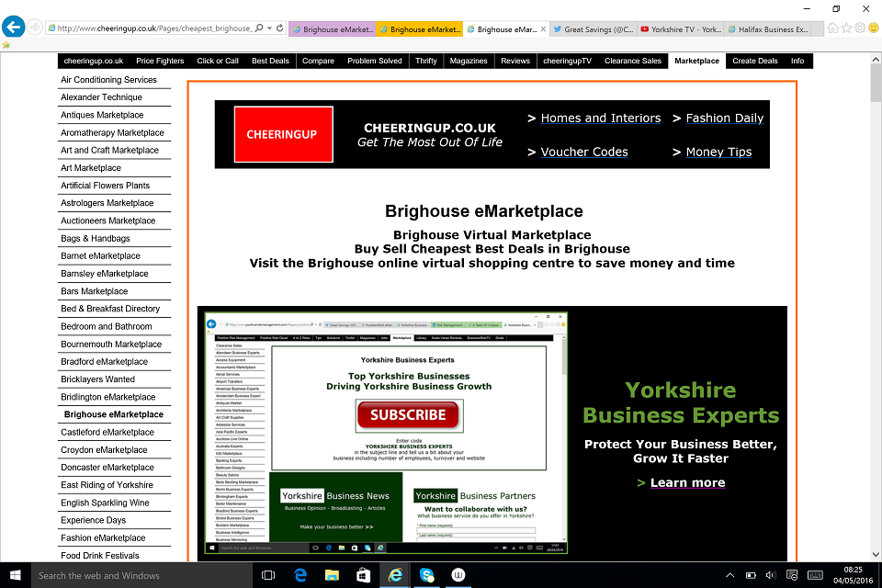Open the round W app taskbar icon
The height and width of the screenshot is (588, 882).
coord(458,575)
